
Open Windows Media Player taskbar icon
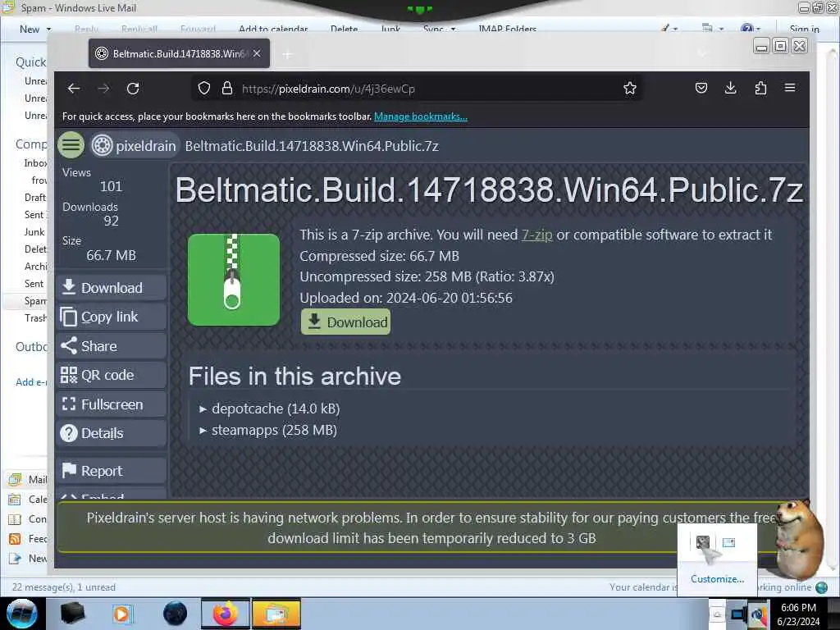(121, 614)
